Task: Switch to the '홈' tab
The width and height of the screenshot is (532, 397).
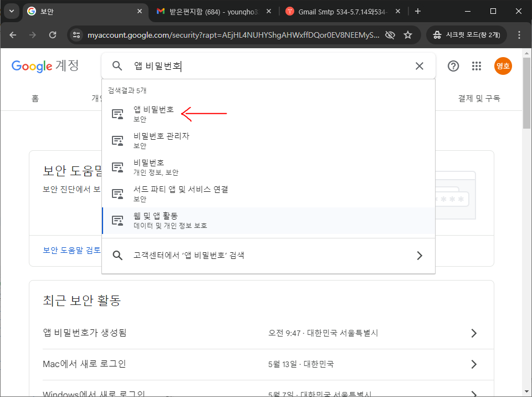Action: [35, 99]
